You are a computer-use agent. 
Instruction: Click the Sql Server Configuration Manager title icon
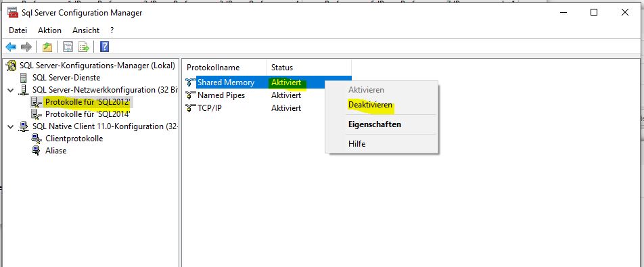point(13,13)
